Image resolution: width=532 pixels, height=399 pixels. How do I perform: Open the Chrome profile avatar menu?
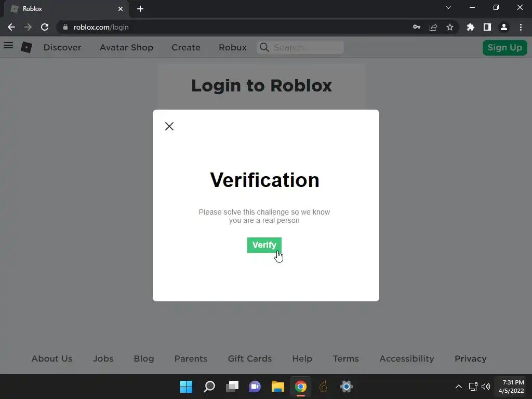coord(504,27)
